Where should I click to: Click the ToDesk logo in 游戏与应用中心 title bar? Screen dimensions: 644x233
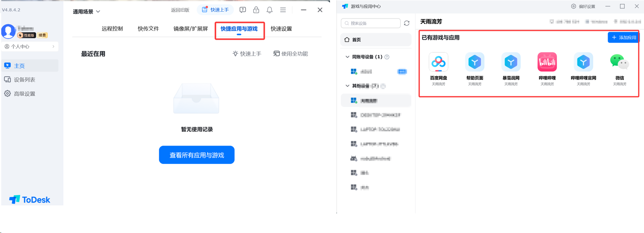345,6
